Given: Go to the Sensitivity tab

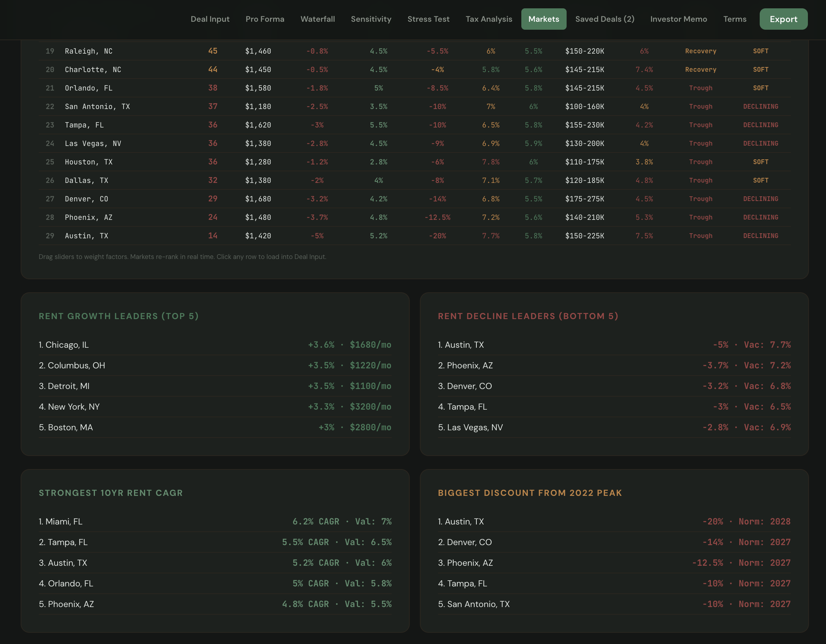Looking at the screenshot, I should [x=371, y=19].
